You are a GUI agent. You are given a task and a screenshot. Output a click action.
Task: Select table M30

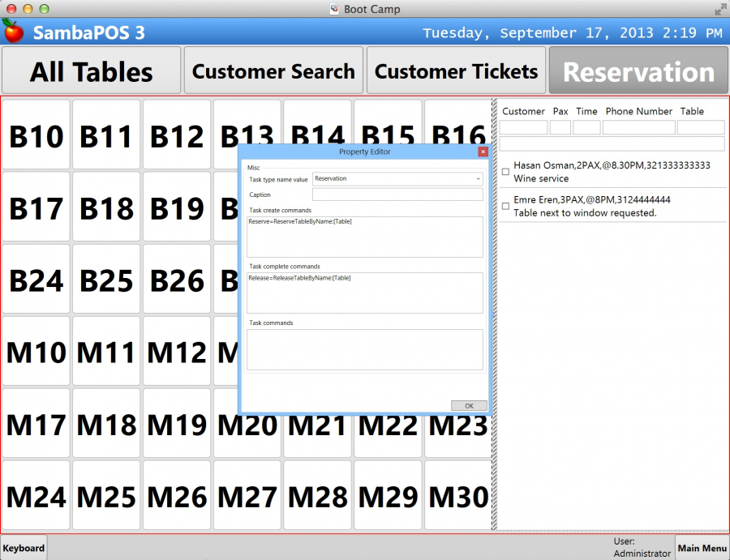[457, 495]
